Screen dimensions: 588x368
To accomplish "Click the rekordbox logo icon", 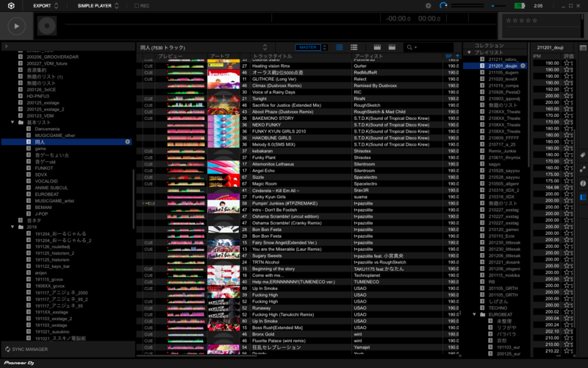I will (x=11, y=6).
